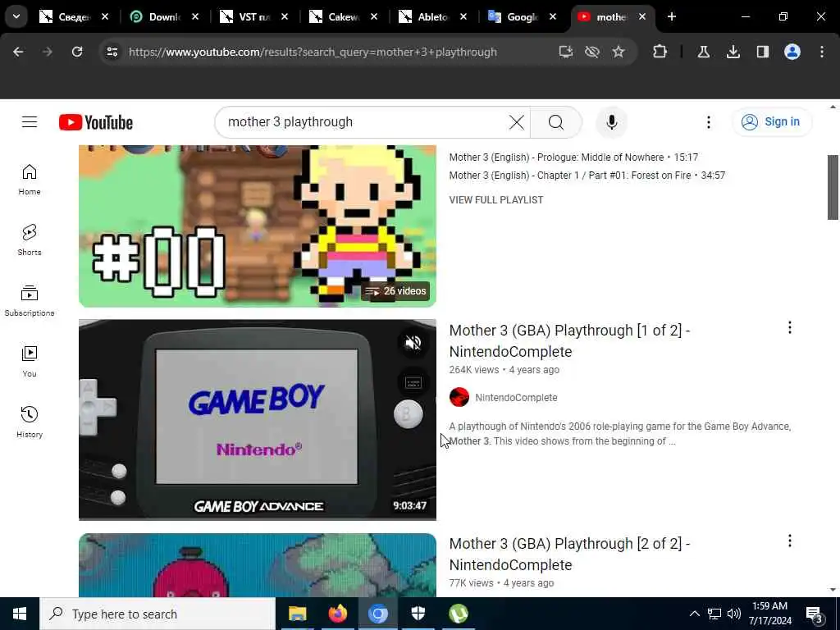Image resolution: width=840 pixels, height=630 pixels.
Task: Open Mother 3 Playthrough [2 of 2] title
Action: point(569,554)
